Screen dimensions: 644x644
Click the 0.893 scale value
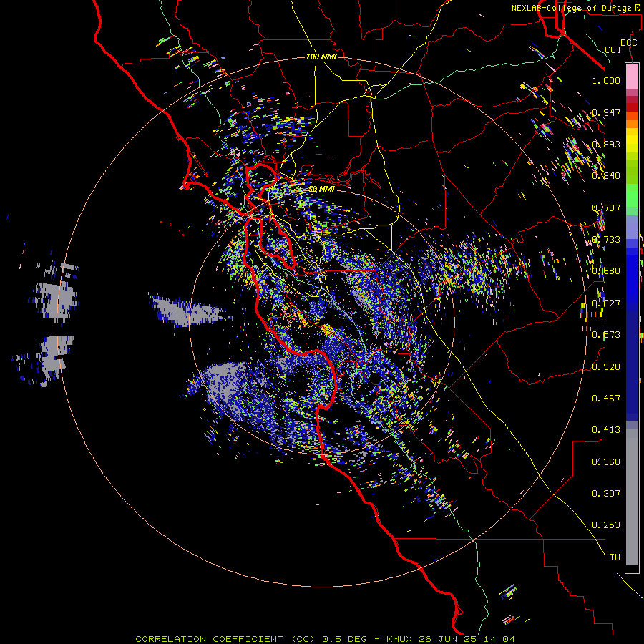(606, 144)
